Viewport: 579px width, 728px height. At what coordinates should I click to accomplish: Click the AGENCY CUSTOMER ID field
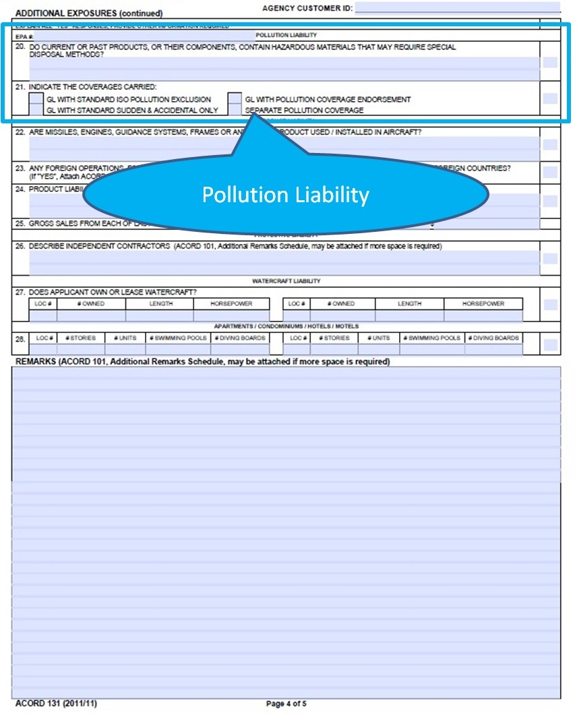tap(445, 8)
